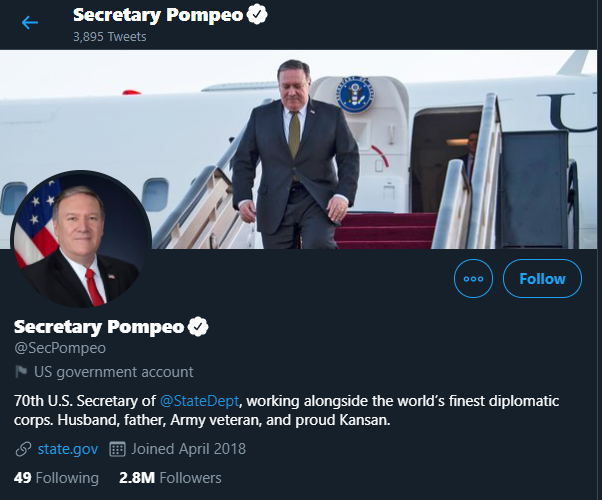Click the flag icon by US government account
This screenshot has height=500, width=602.
pyautogui.click(x=20, y=372)
